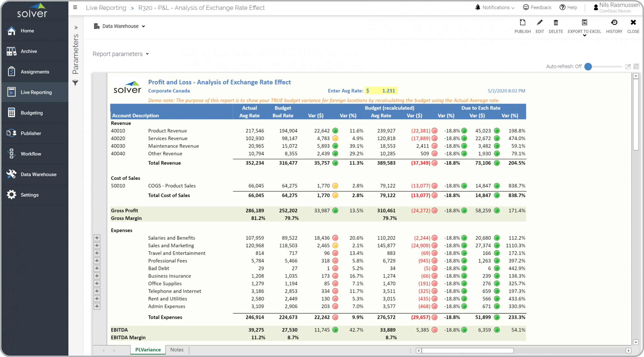Click the Avg Rate input field value
Screen dimensions: 644x357
point(388,91)
